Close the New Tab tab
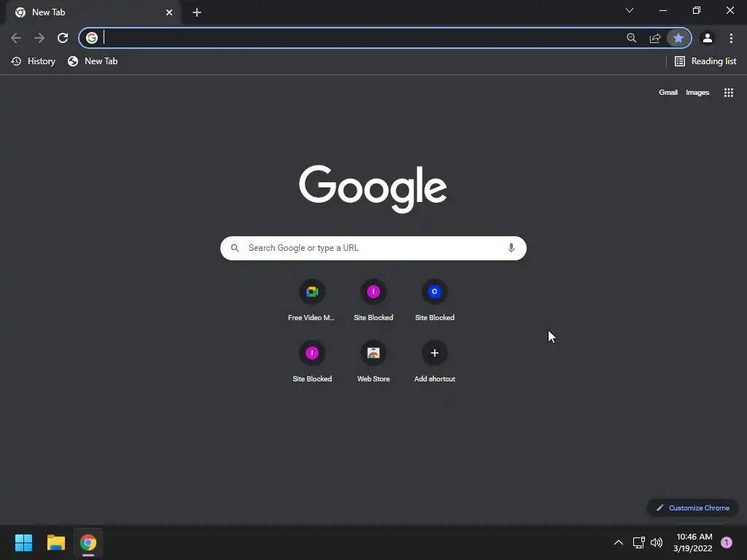The width and height of the screenshot is (747, 560). pos(169,12)
